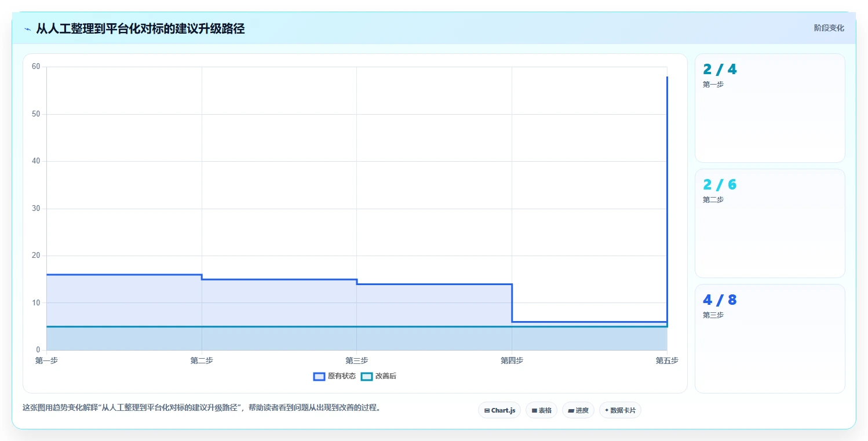This screenshot has width=868, height=441.
Task: Click the 50 y-axis tick label
Action: click(x=36, y=114)
